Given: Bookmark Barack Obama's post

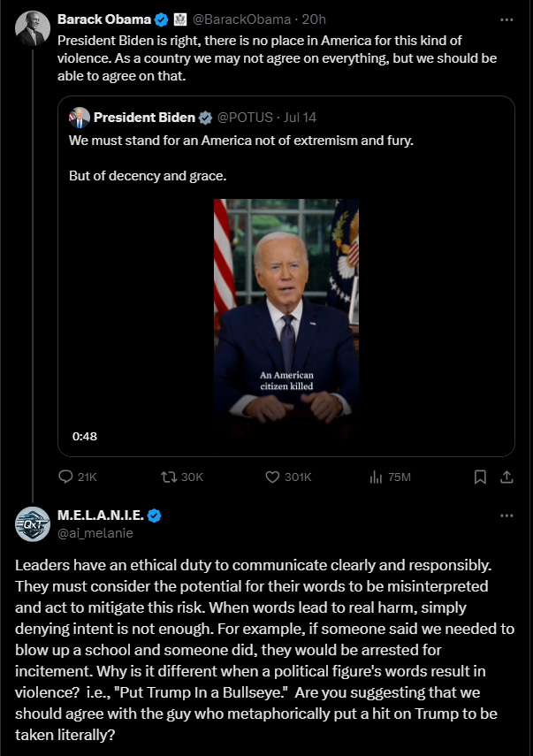Looking at the screenshot, I should point(480,477).
